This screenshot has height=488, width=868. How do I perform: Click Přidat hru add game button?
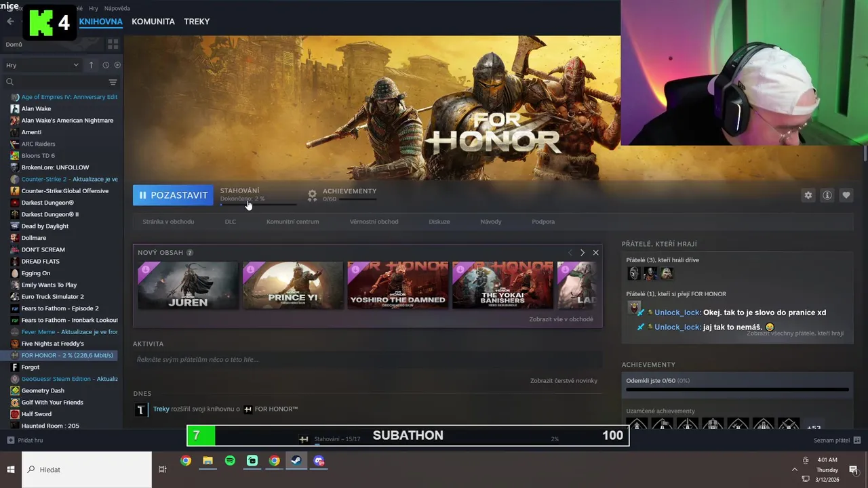coord(25,441)
